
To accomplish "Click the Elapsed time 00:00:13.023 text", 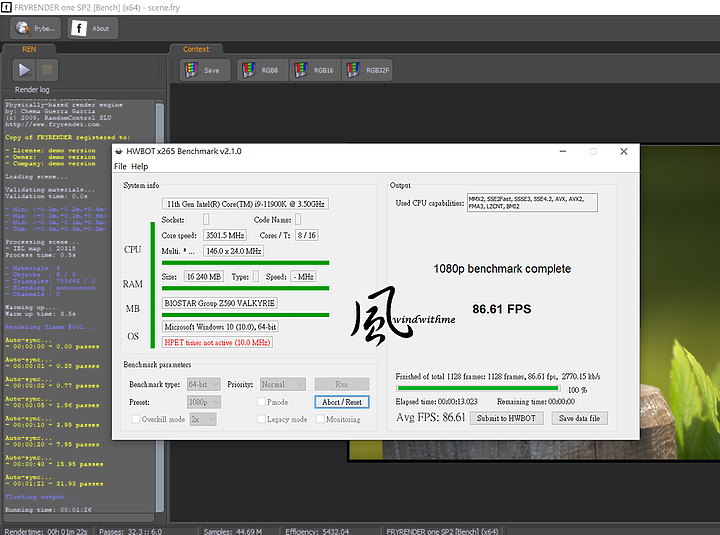I will click(436, 401).
